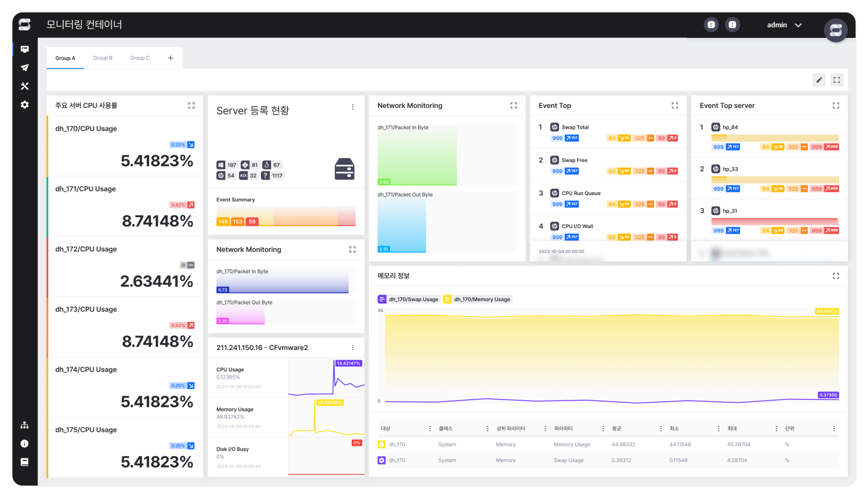Open the paper plane sidebar icon
The height and width of the screenshot is (498, 868).
coord(25,68)
